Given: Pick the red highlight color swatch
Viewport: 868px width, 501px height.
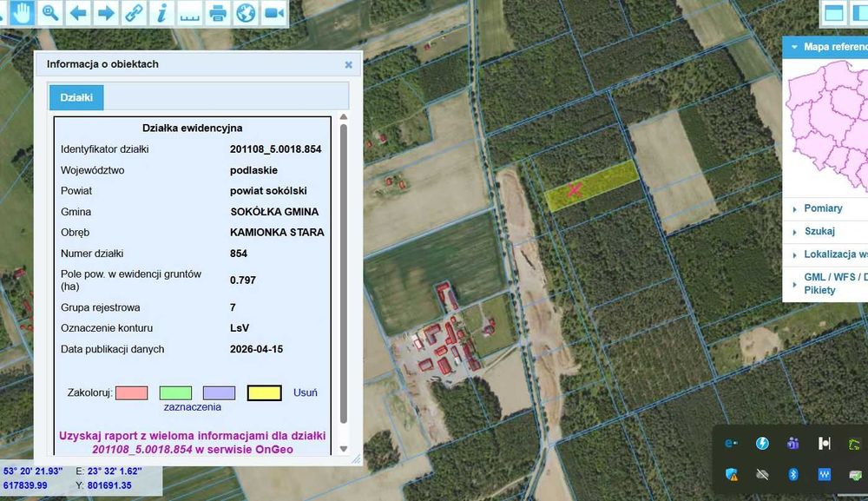Looking at the screenshot, I should pos(131,393).
